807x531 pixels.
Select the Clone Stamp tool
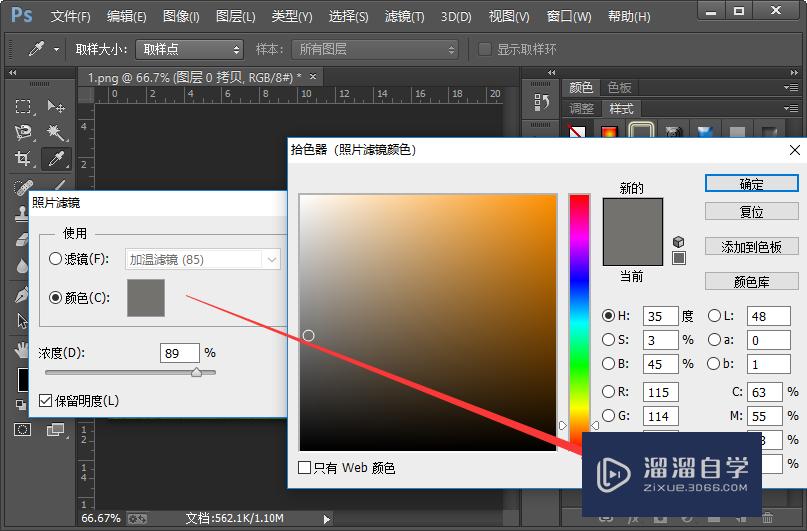pos(22,214)
